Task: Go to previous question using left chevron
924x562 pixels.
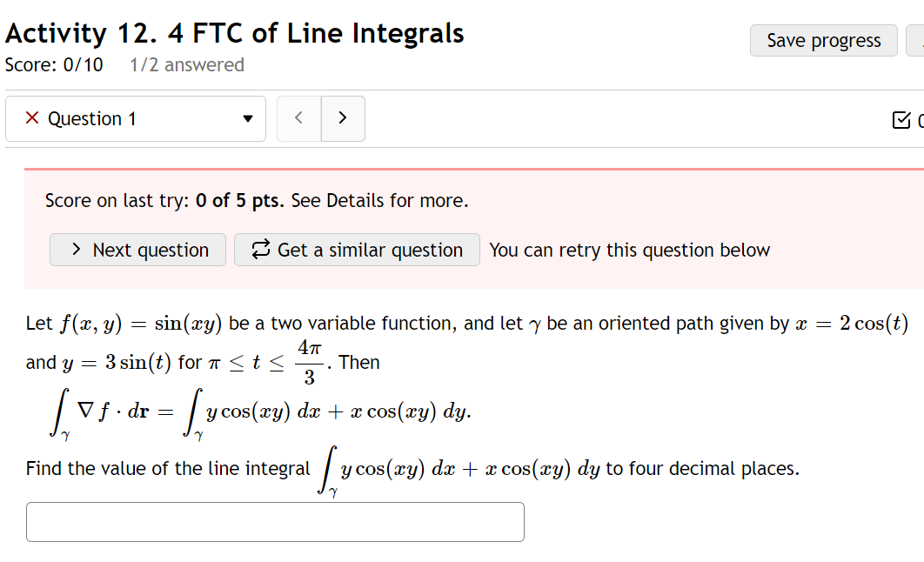Action: tap(298, 118)
